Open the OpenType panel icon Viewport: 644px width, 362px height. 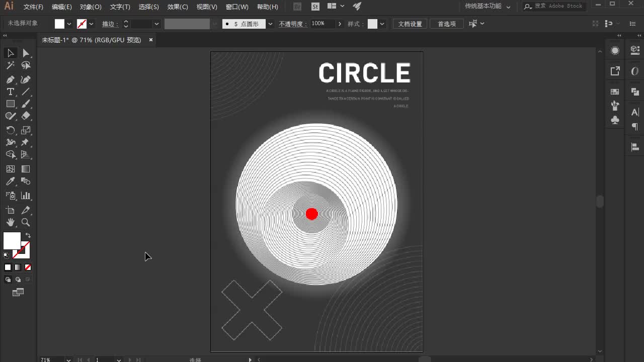click(635, 71)
